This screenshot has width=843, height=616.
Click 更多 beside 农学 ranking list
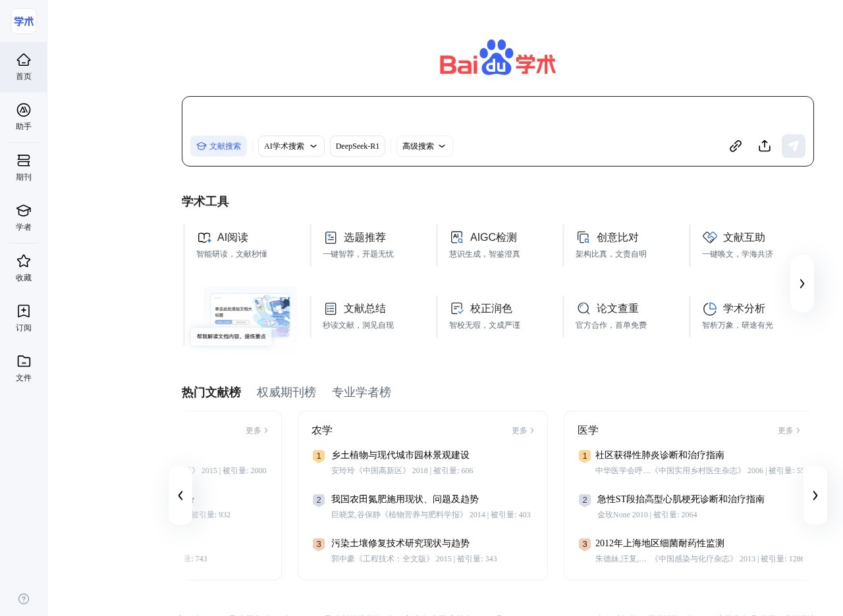(520, 430)
